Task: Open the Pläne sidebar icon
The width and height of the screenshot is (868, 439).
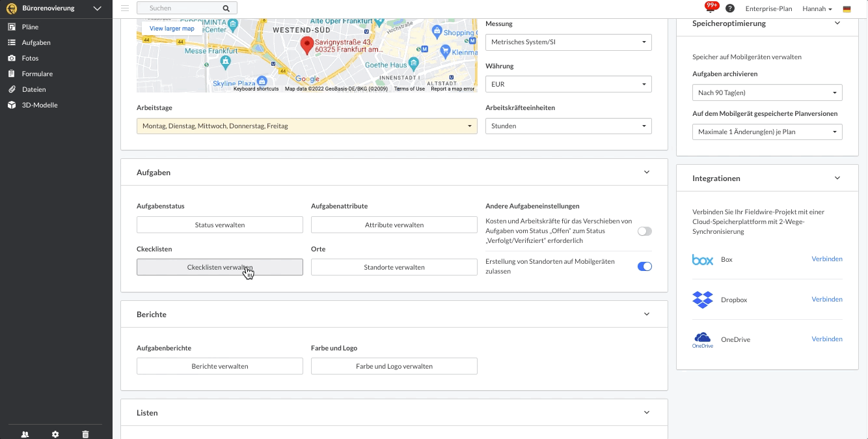Action: [11, 27]
